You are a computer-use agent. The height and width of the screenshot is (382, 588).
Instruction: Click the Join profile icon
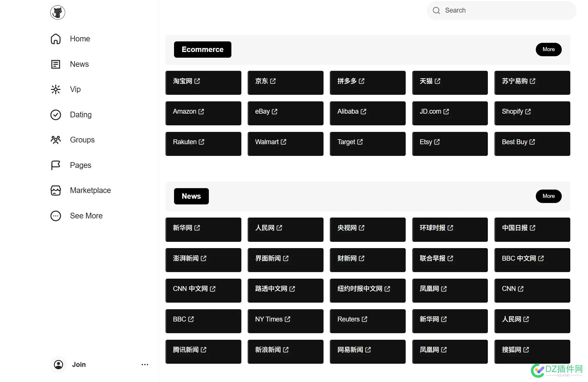pos(58,365)
